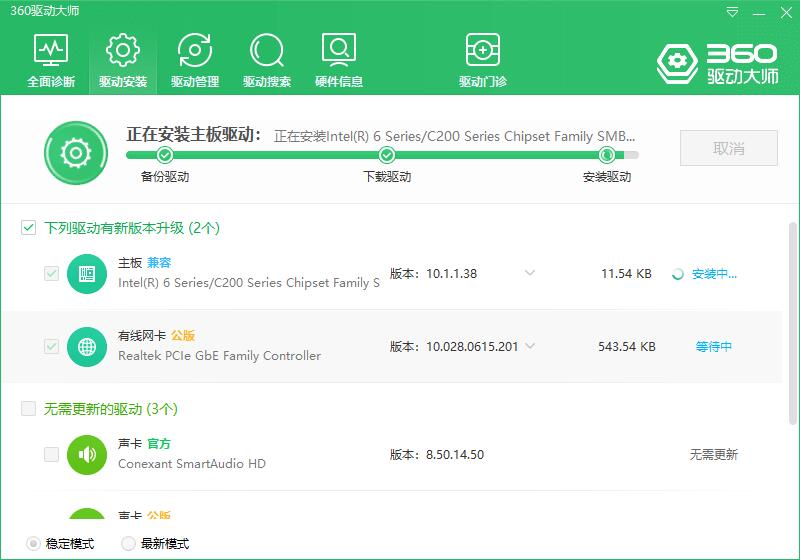Image resolution: width=800 pixels, height=560 pixels.
Task: Select the 稳定模式 radio button
Action: point(33,544)
